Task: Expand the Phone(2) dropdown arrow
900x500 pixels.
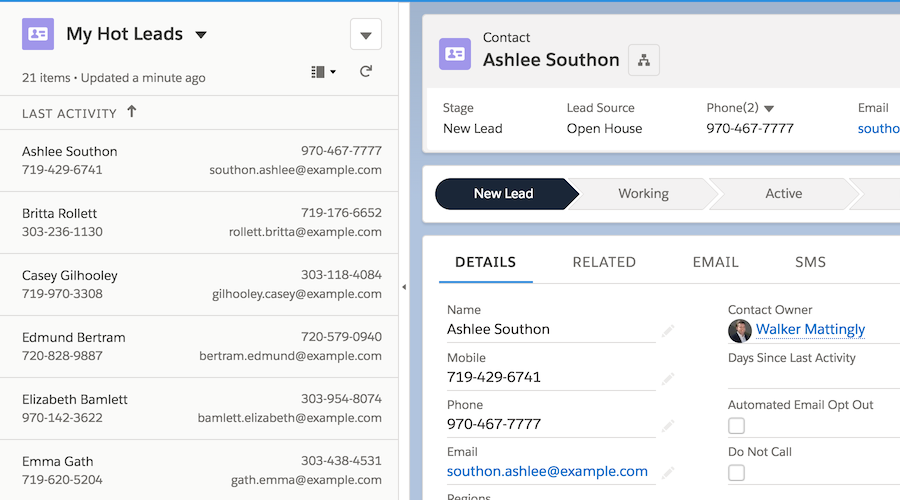Action: (769, 109)
